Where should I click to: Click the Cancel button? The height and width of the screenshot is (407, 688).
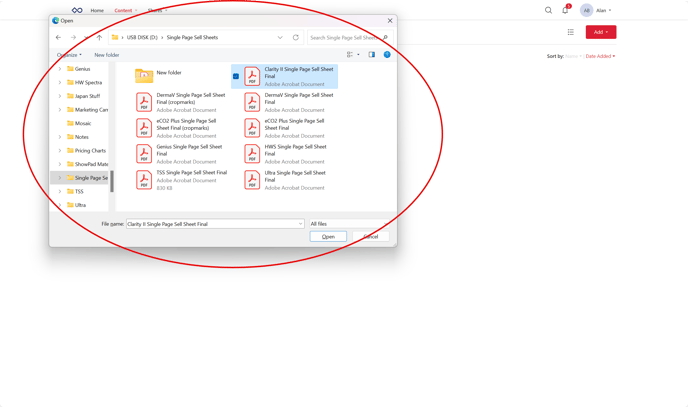click(371, 237)
